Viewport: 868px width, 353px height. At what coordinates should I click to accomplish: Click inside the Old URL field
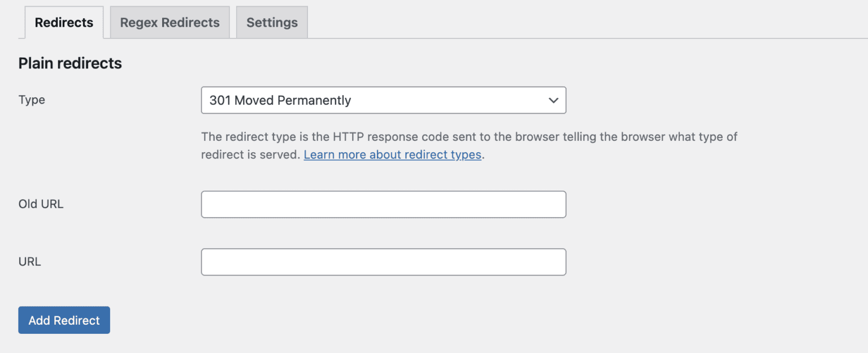384,204
